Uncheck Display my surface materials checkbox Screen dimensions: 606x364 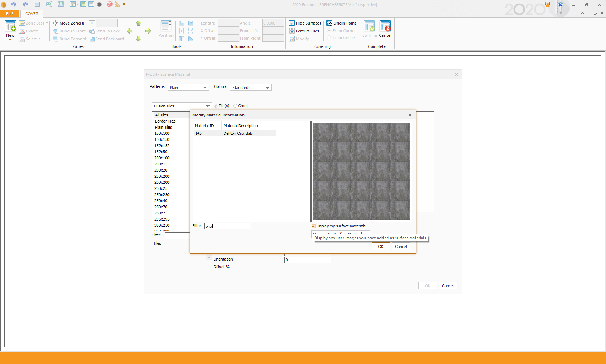point(313,226)
